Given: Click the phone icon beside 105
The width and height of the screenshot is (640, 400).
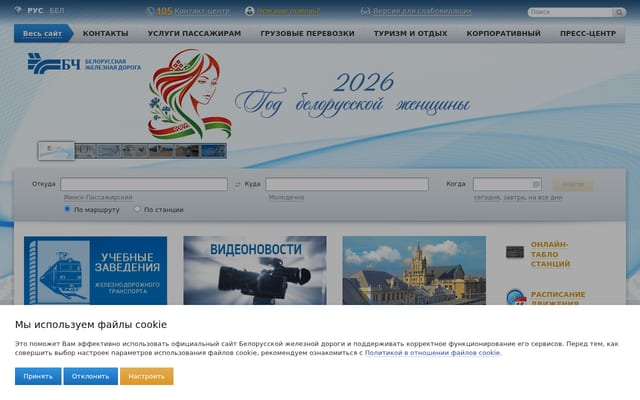Looking at the screenshot, I should pos(150,11).
